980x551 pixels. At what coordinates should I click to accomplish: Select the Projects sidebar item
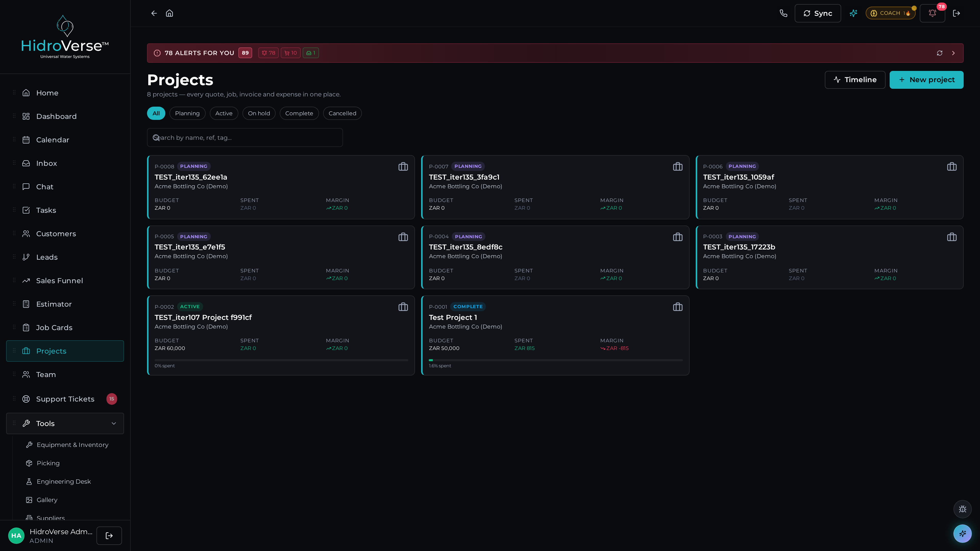(65, 351)
